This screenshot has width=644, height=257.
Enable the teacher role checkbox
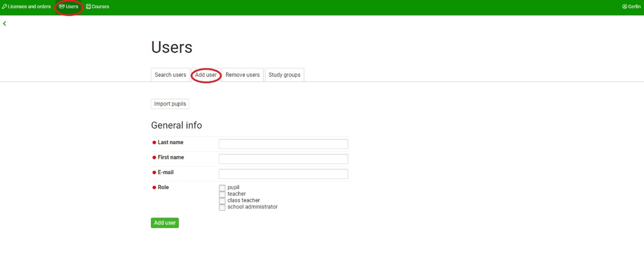pyautogui.click(x=222, y=194)
